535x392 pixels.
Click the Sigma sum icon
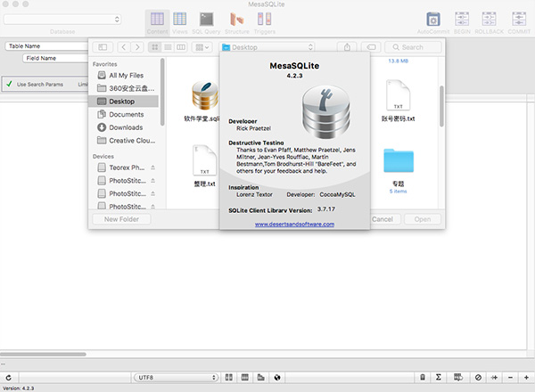[x=439, y=378]
